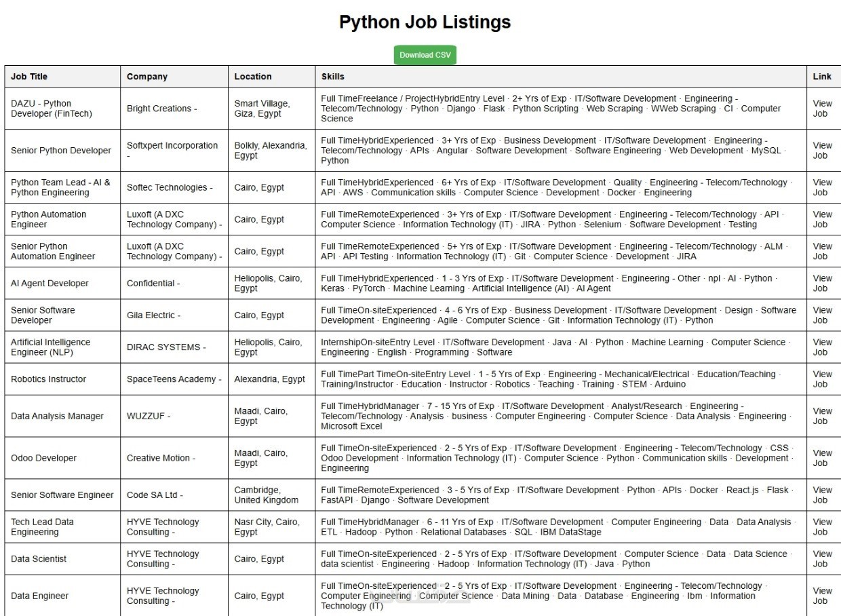Image resolution: width=841 pixels, height=616 pixels.
Task: Click skills cell of Odoo Developer row
Action: [x=561, y=458]
